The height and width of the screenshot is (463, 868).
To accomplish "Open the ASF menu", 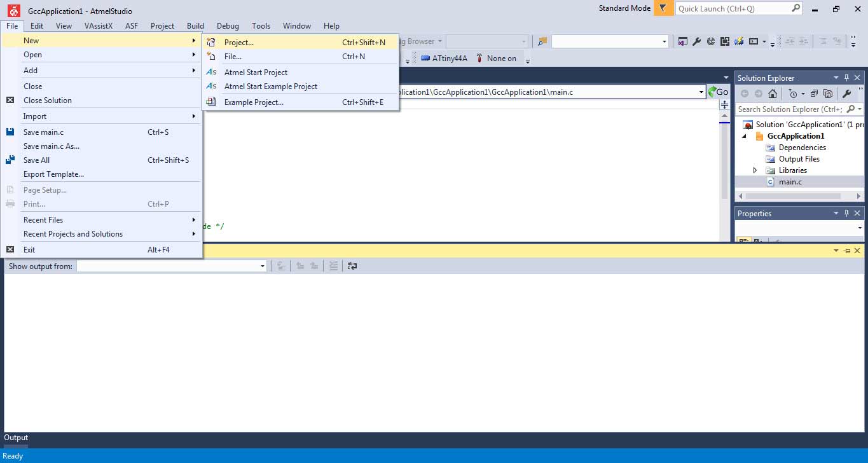I will pyautogui.click(x=132, y=25).
